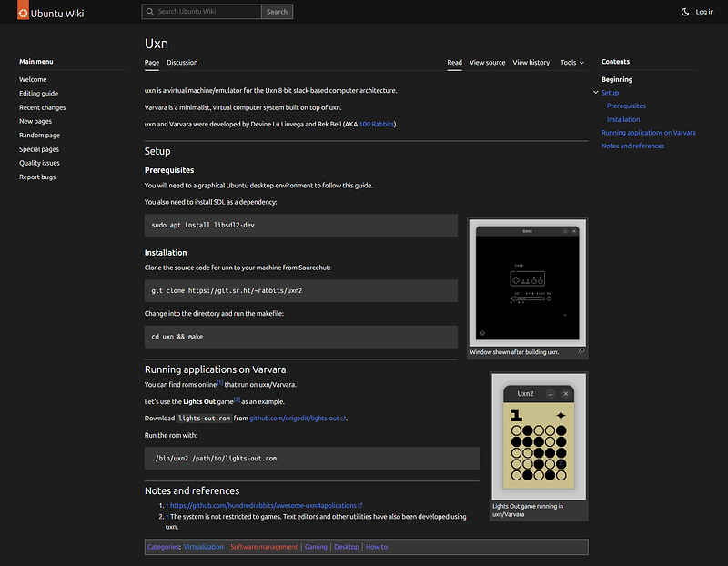Open the Software management category

pos(264,547)
